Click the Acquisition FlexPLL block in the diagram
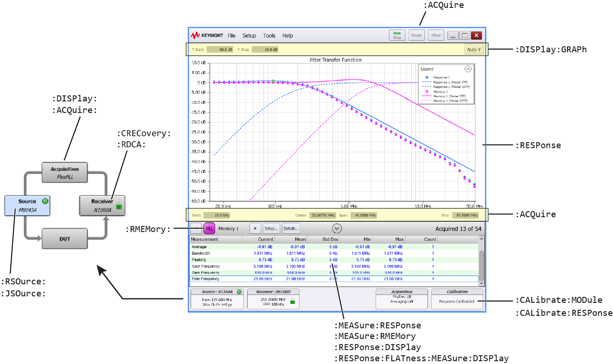 tap(64, 172)
